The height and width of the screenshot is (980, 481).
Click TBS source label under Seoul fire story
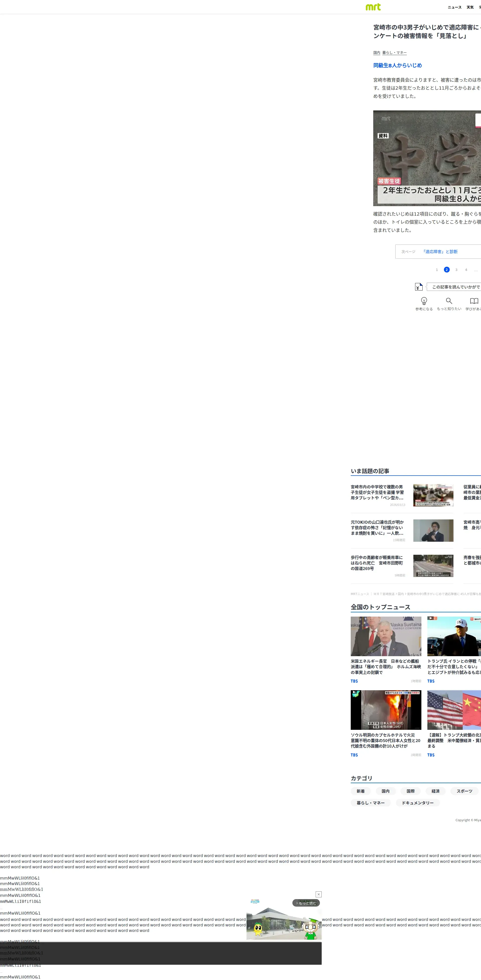pos(354,755)
